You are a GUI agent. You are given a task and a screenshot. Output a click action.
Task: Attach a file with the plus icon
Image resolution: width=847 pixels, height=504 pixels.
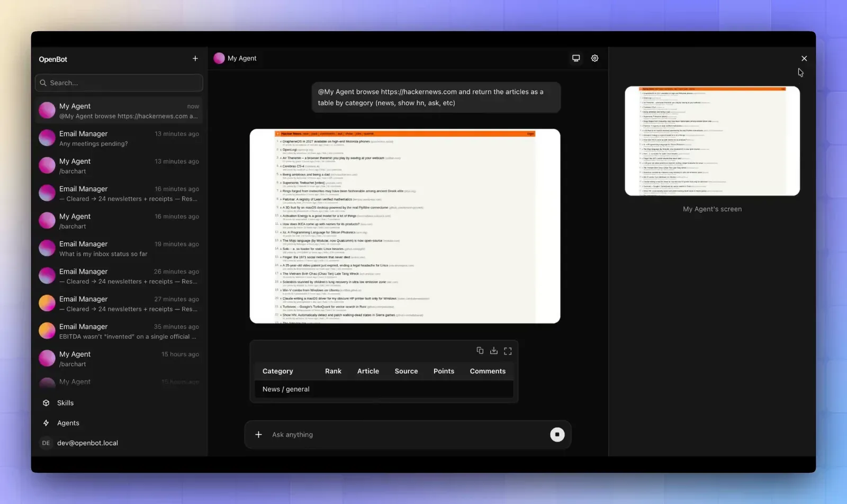click(258, 435)
